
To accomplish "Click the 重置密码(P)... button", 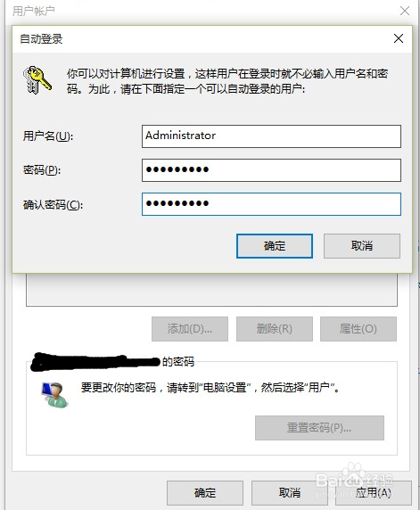I will click(x=319, y=428).
